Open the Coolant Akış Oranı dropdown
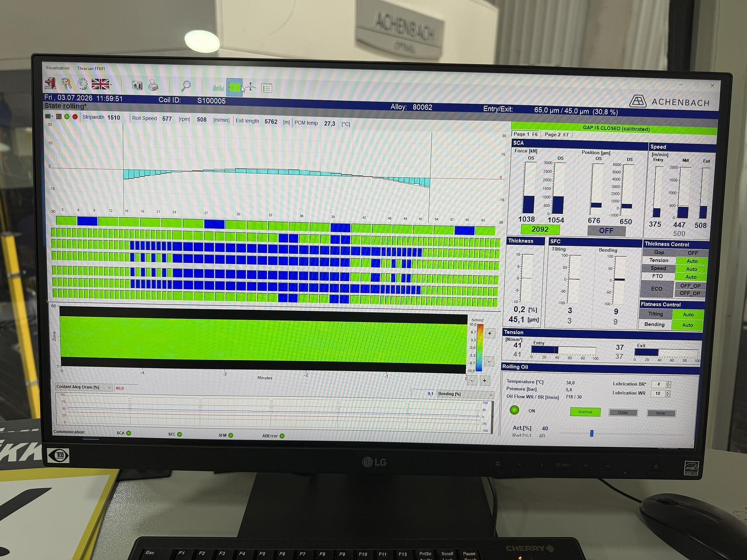747x560 pixels. tap(84, 387)
